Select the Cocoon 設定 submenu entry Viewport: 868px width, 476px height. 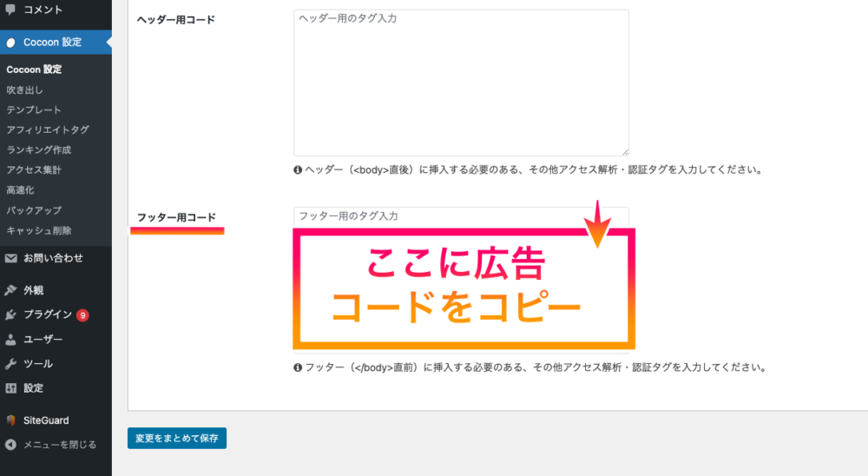pos(35,69)
